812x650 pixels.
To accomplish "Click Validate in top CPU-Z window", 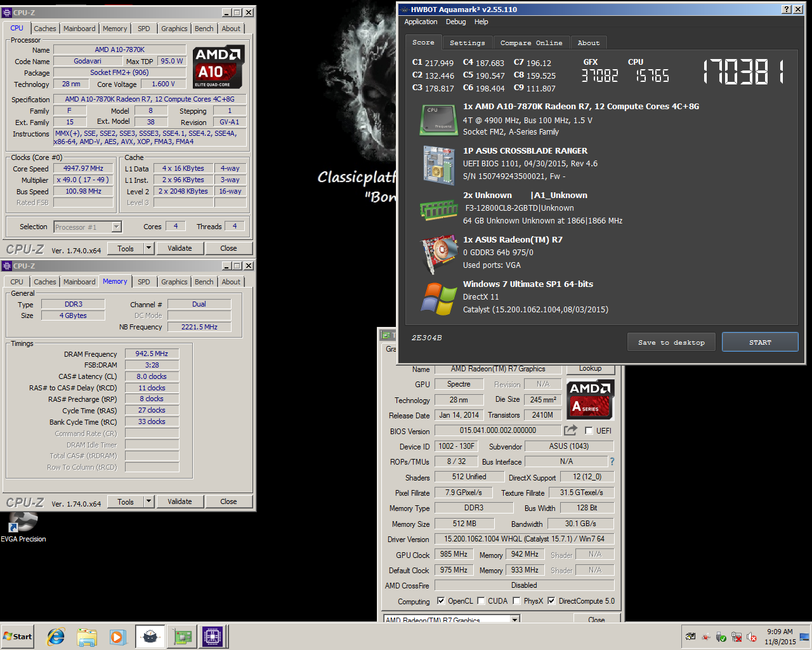I will coord(180,248).
